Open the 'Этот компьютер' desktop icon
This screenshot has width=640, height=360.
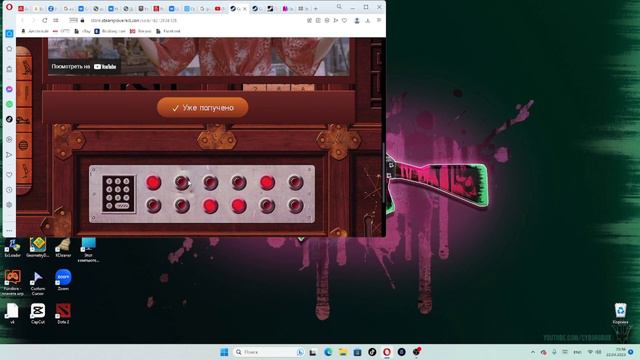(x=88, y=250)
